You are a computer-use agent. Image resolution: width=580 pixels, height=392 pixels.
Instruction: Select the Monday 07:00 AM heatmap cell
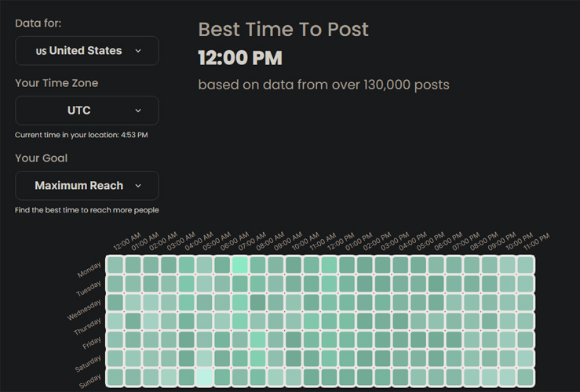coord(240,265)
